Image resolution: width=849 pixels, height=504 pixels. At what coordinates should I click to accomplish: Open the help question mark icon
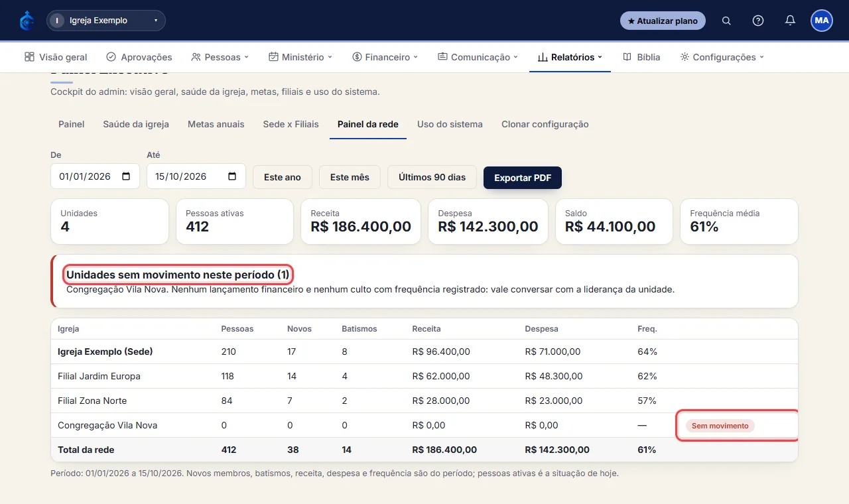(758, 21)
